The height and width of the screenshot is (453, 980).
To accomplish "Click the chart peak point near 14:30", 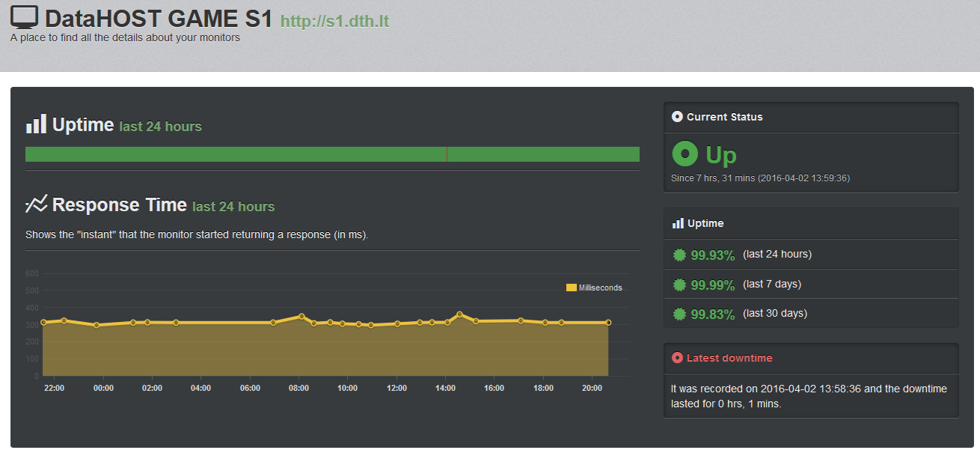I will [459, 314].
